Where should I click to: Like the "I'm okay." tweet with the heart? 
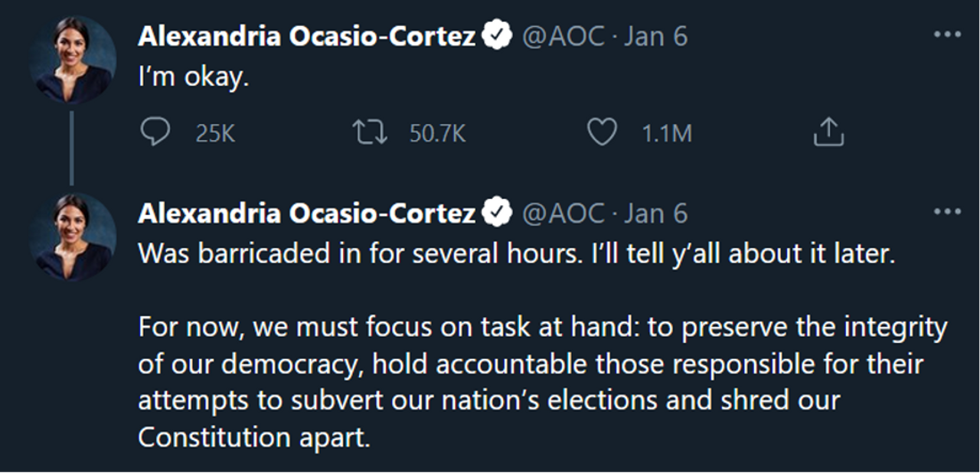coord(602,134)
